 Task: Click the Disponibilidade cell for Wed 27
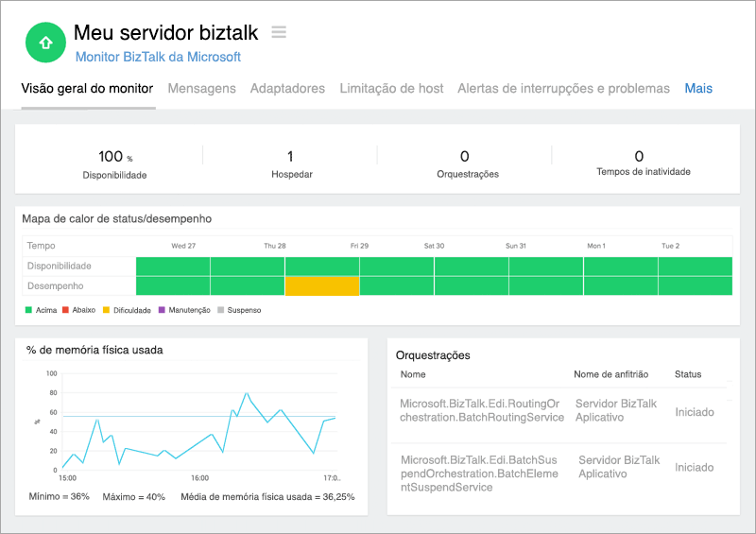coord(173,267)
